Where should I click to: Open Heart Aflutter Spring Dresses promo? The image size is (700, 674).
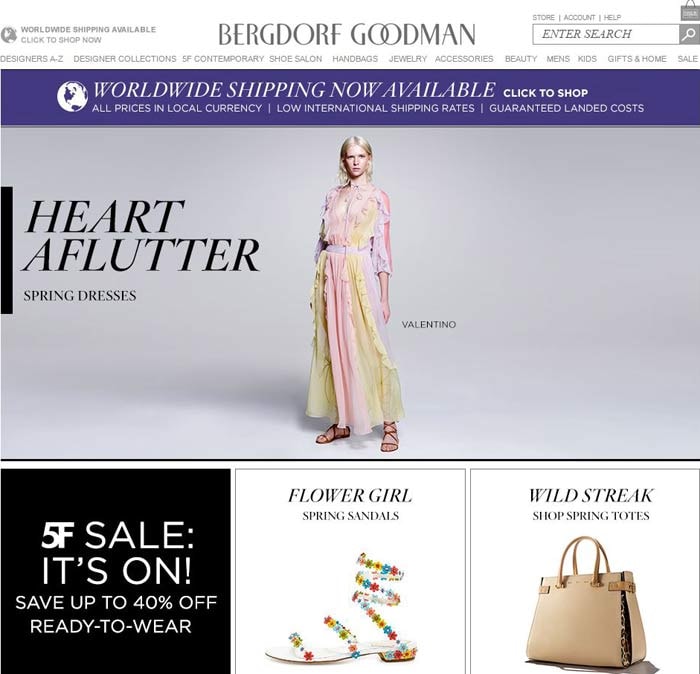coord(141,250)
